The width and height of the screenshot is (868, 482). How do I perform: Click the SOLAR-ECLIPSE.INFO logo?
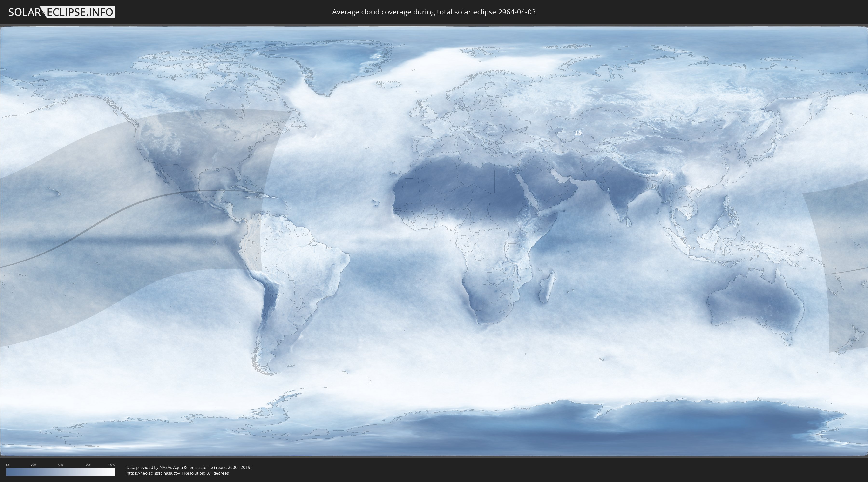pos(61,12)
